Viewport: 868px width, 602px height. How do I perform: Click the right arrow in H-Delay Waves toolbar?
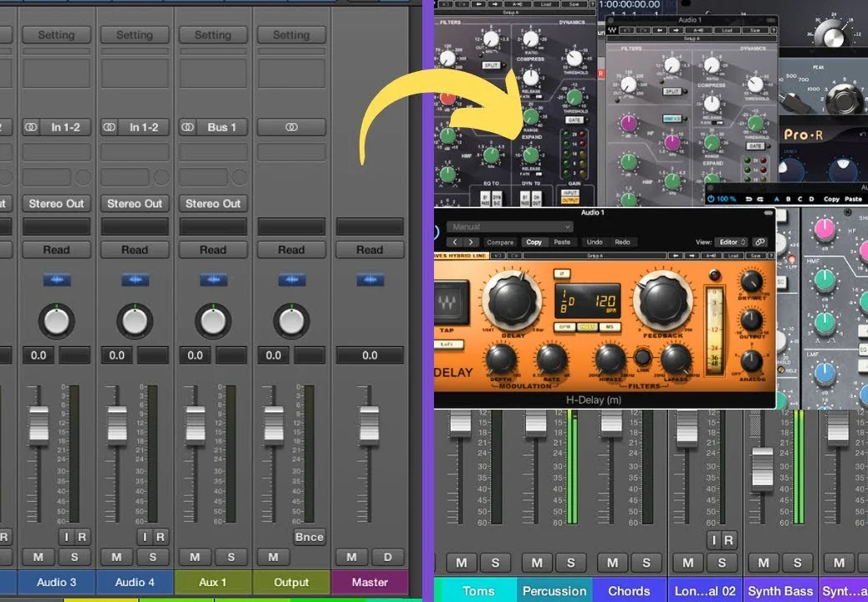(x=691, y=256)
